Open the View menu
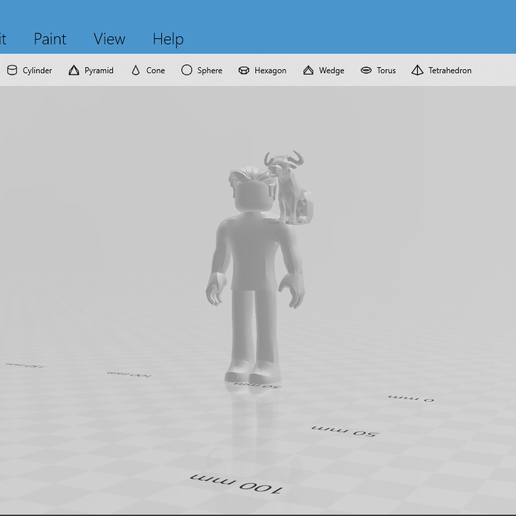The width and height of the screenshot is (516, 516). pos(109,39)
